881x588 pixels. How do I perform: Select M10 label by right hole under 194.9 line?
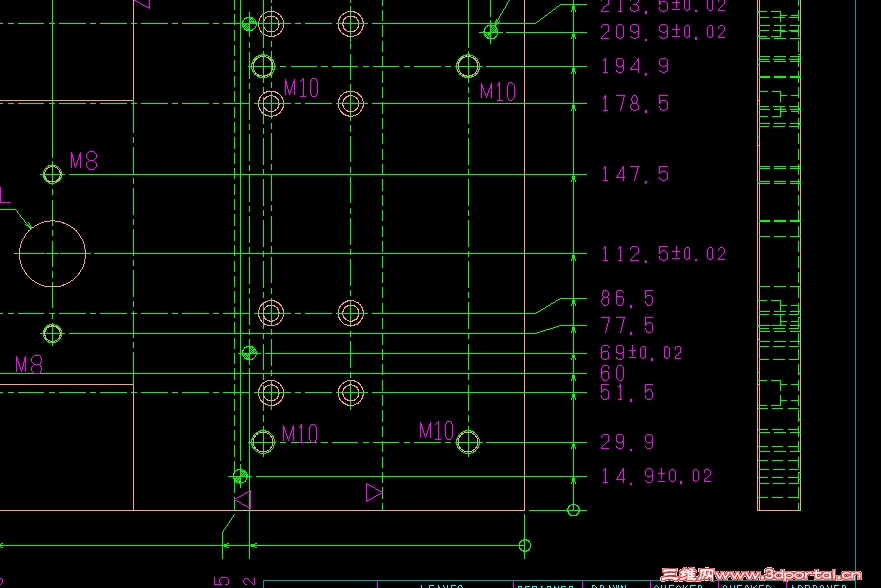pos(498,92)
